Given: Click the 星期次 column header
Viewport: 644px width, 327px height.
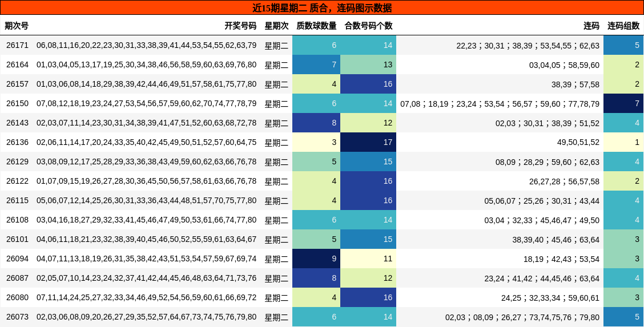Looking at the screenshot, I should pyautogui.click(x=276, y=26).
